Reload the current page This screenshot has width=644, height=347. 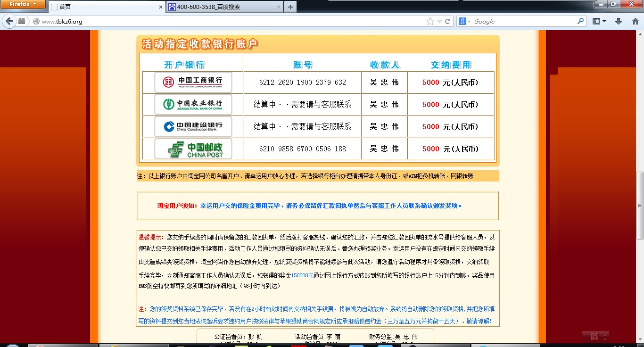[447, 21]
